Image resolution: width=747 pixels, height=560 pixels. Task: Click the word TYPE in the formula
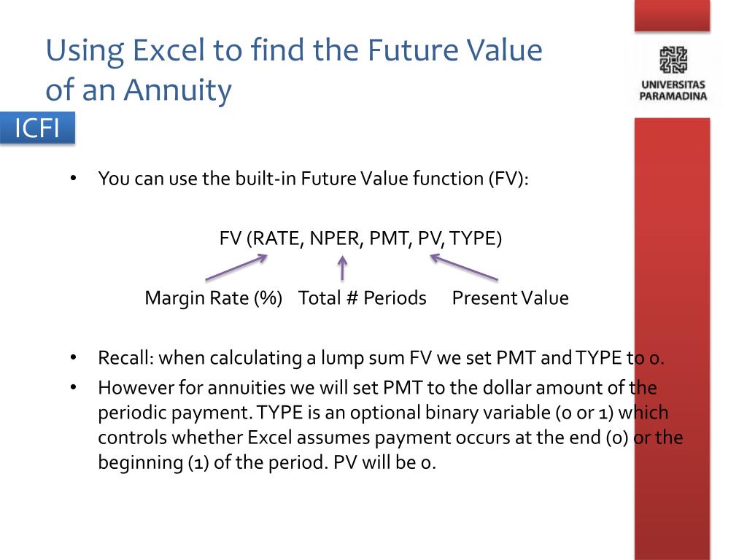tap(472, 238)
